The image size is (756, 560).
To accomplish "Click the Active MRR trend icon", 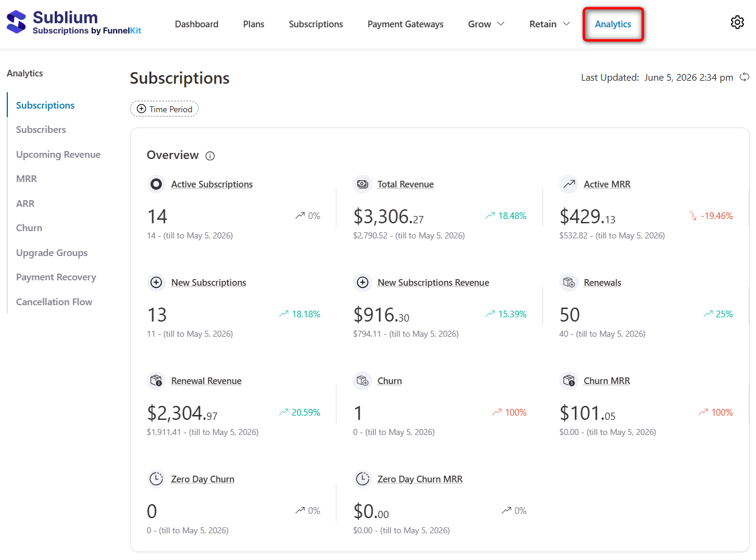I will point(569,184).
